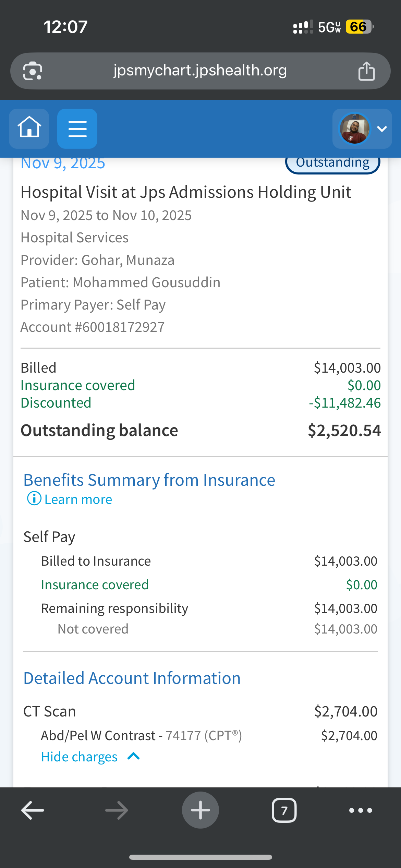The height and width of the screenshot is (868, 401).
Task: Click the info icon beside Learn more
Action: point(34,498)
